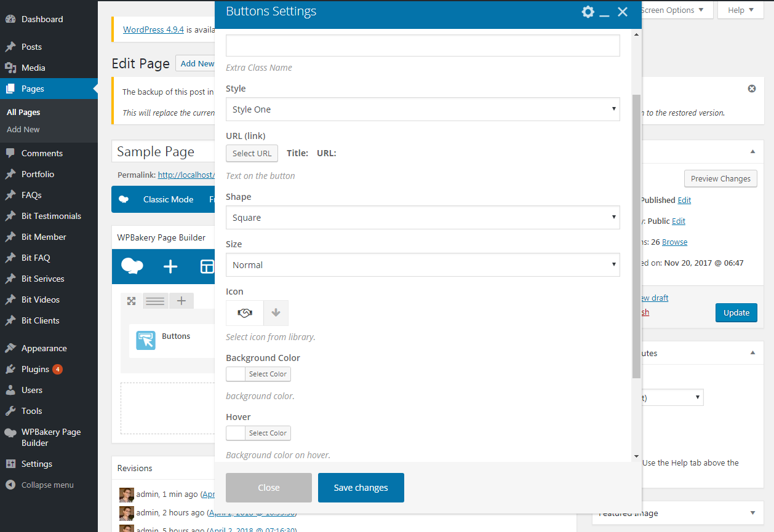Open the Buttons Settings gear icon
The image size is (774, 532).
pos(588,12)
